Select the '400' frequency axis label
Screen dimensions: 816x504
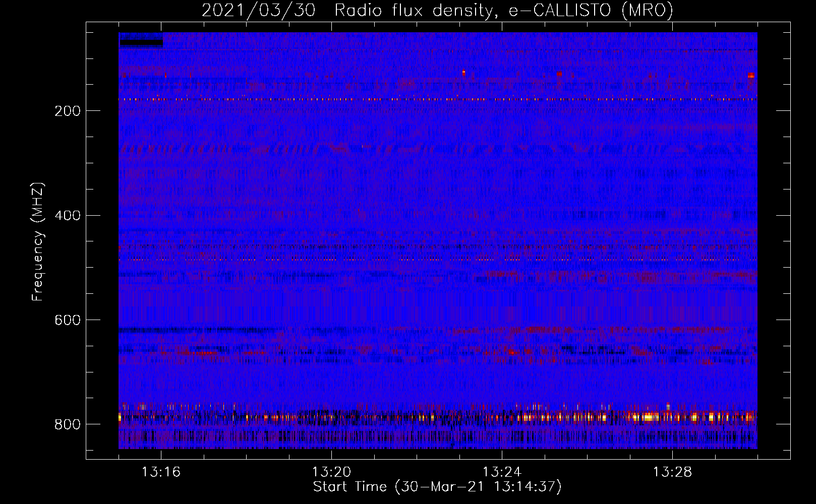[68, 216]
